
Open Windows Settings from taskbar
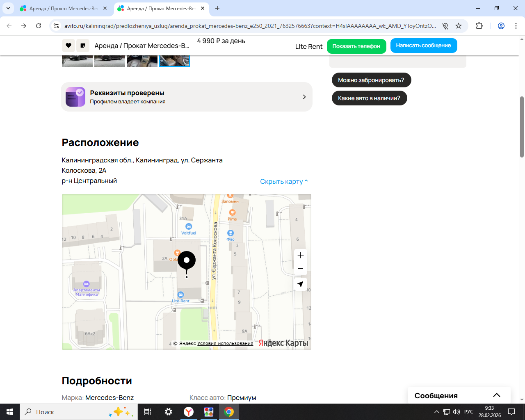(x=169, y=412)
